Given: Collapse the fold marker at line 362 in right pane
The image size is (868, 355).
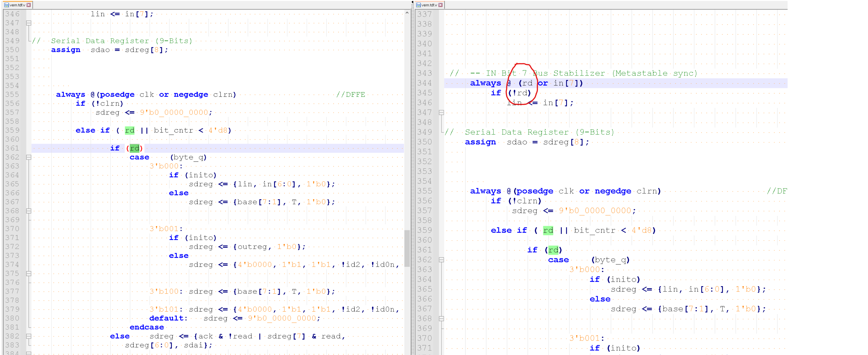Looking at the screenshot, I should [441, 260].
